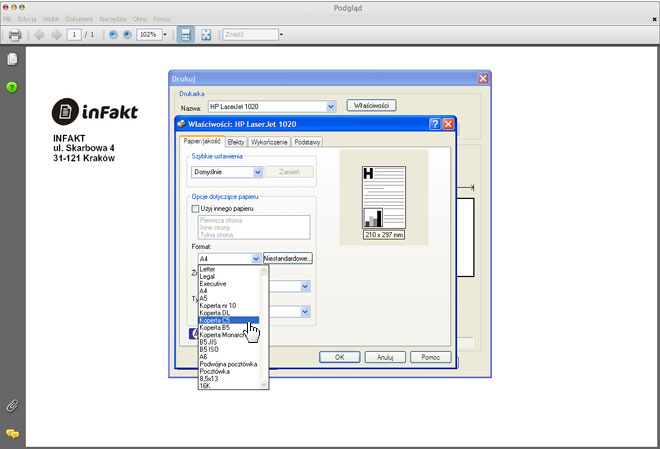660x449 pixels.
Task: Open the Okno menu
Action: (139, 19)
